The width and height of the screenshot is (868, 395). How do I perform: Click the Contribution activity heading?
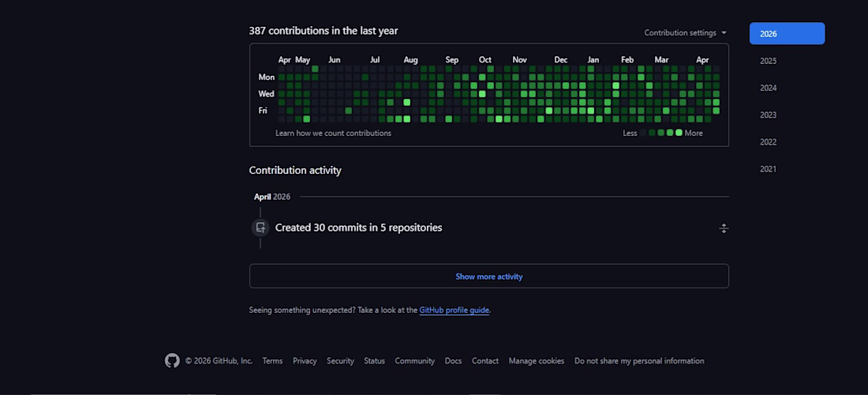pos(295,170)
